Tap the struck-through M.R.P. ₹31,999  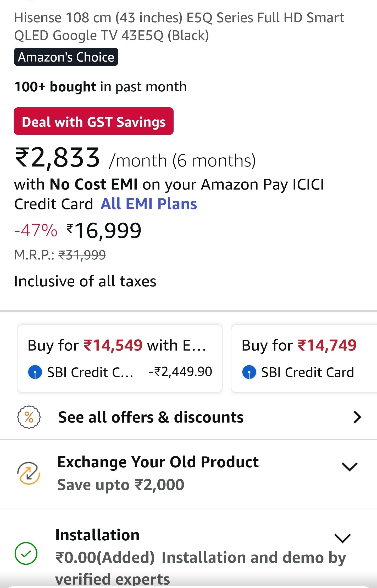tap(82, 255)
